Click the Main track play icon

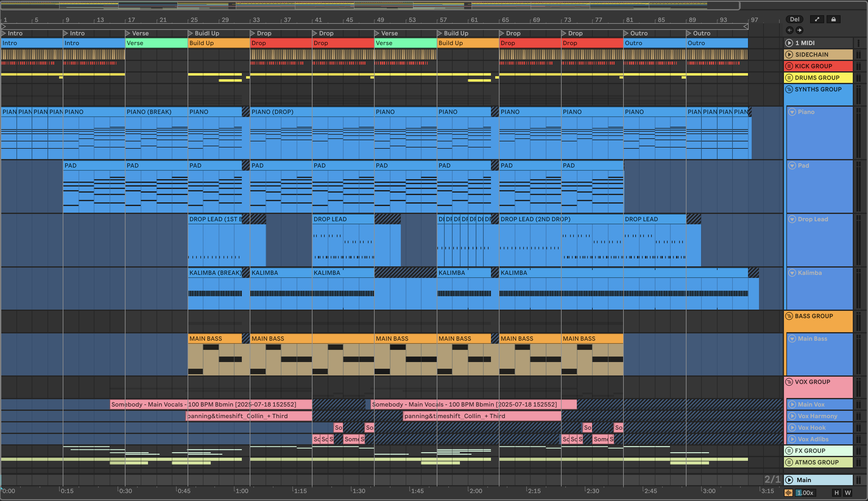[x=789, y=480]
